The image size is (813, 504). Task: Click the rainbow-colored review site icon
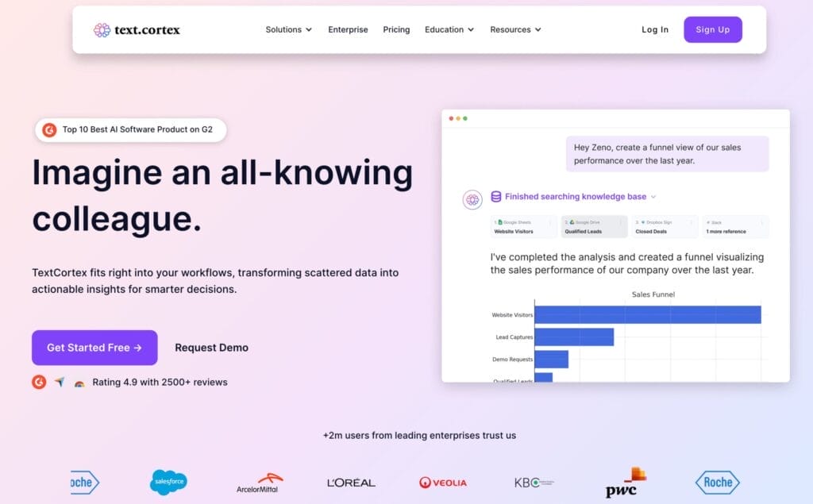point(79,383)
